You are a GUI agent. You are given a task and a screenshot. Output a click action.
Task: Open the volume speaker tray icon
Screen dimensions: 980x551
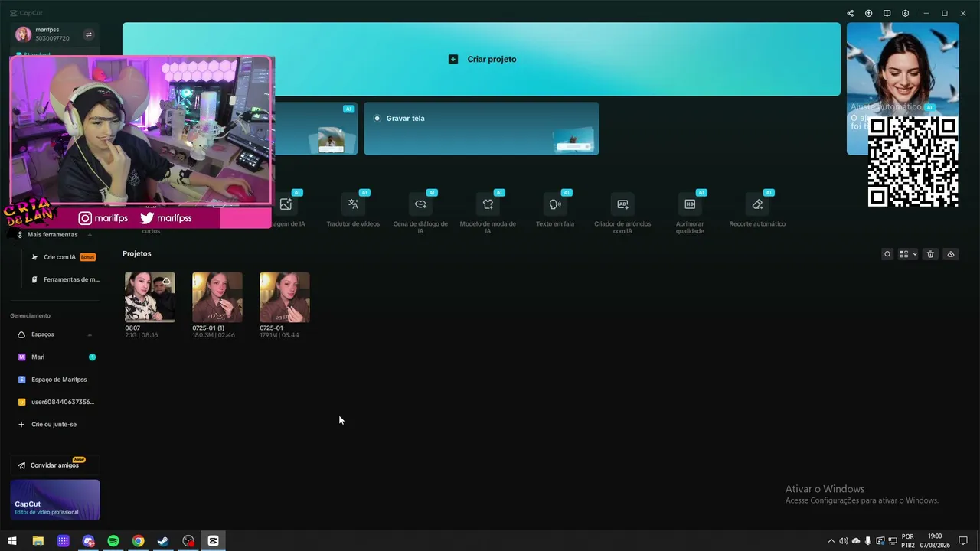coord(844,541)
